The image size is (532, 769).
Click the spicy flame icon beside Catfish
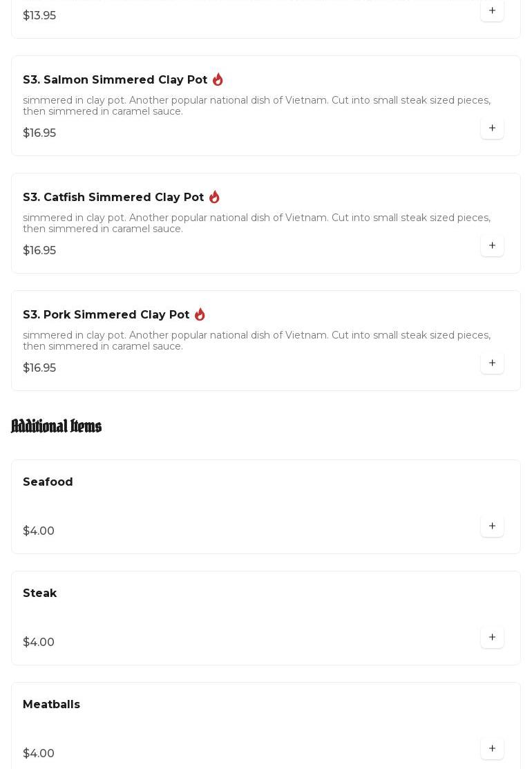click(x=214, y=197)
